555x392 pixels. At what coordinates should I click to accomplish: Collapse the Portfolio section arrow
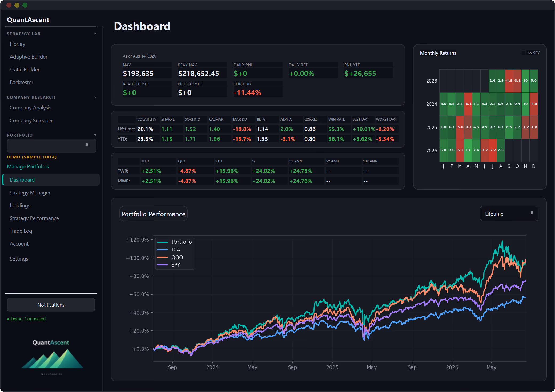coord(95,135)
